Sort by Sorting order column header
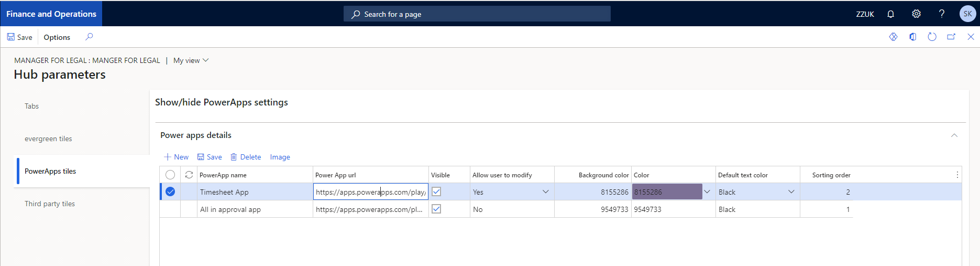 click(831, 175)
